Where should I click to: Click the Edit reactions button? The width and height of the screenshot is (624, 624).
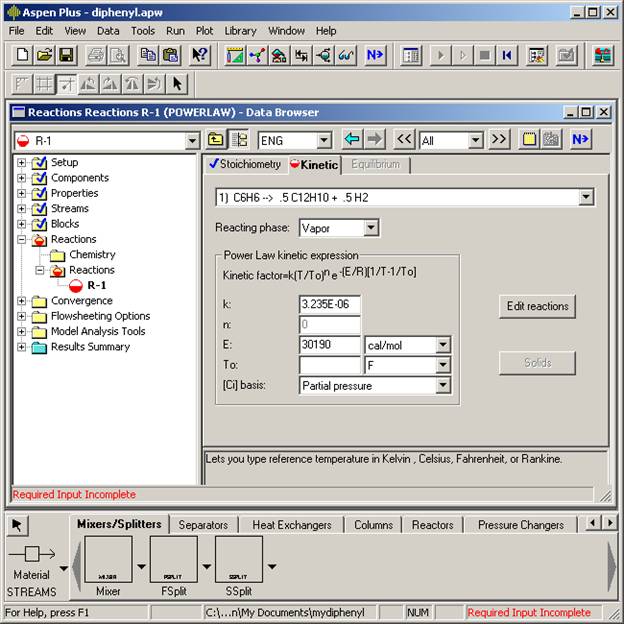pyautogui.click(x=537, y=307)
